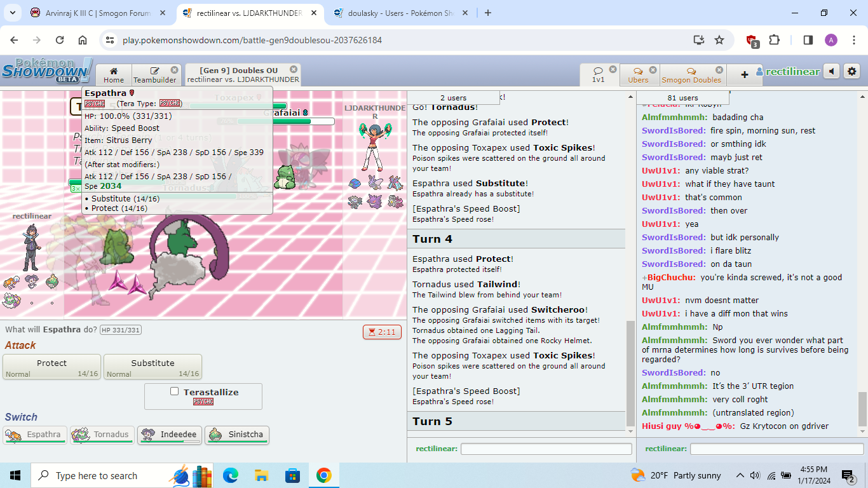Switch to the Teambuilder tab
The image size is (868, 488).
(x=154, y=74)
